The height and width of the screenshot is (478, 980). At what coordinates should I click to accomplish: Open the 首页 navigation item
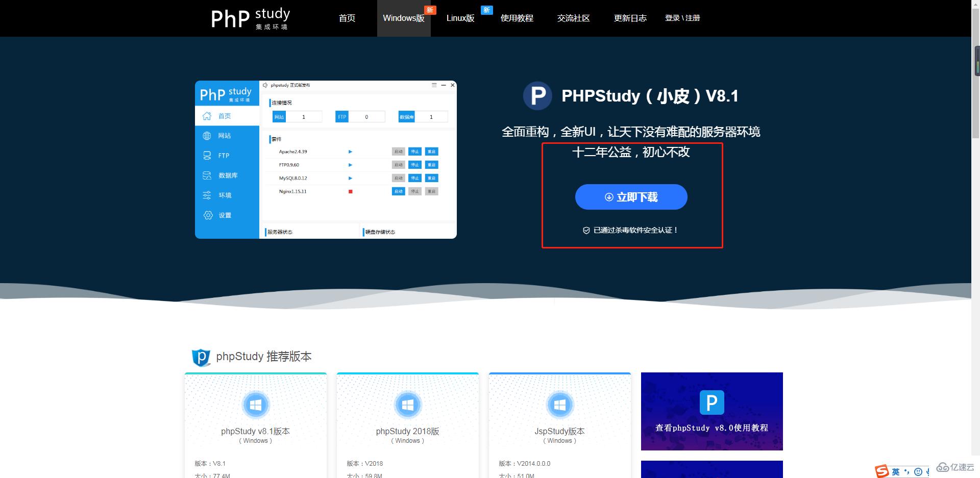pyautogui.click(x=347, y=18)
